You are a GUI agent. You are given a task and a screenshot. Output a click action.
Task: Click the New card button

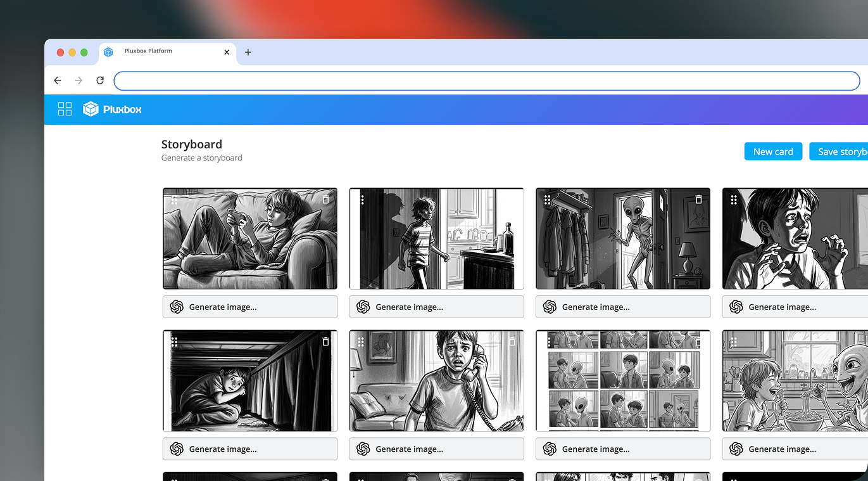tap(773, 151)
